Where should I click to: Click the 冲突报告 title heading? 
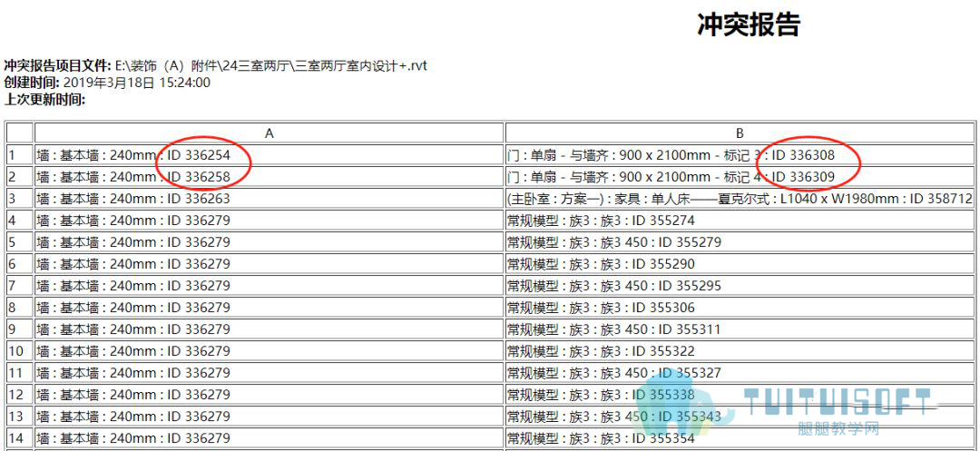pyautogui.click(x=749, y=25)
